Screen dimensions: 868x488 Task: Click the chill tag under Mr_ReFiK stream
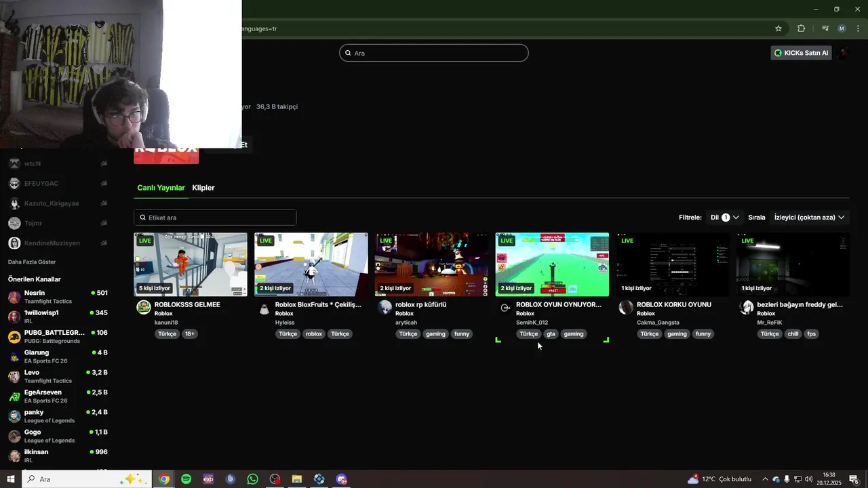tap(793, 334)
